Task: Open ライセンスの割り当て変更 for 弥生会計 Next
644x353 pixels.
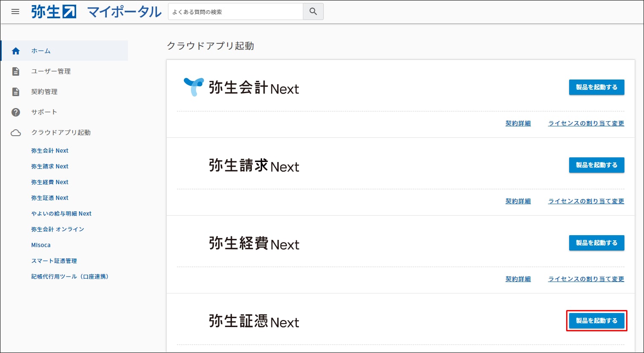Action: (586, 123)
